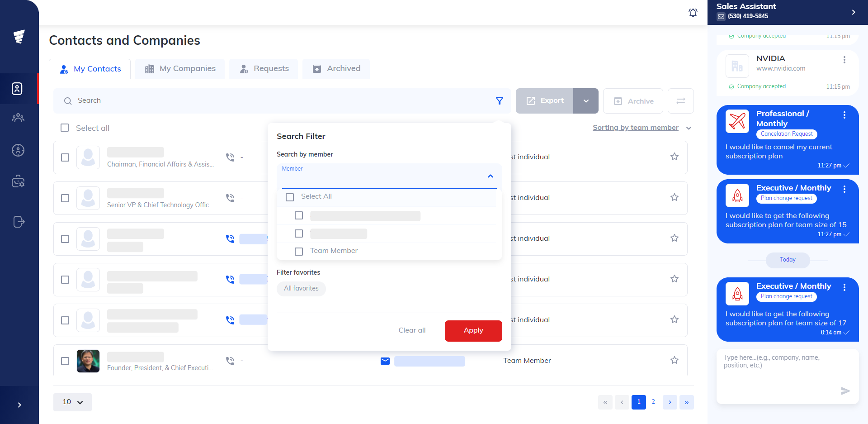
Task: Click the transfer arrows icon near Archive
Action: coord(681,100)
